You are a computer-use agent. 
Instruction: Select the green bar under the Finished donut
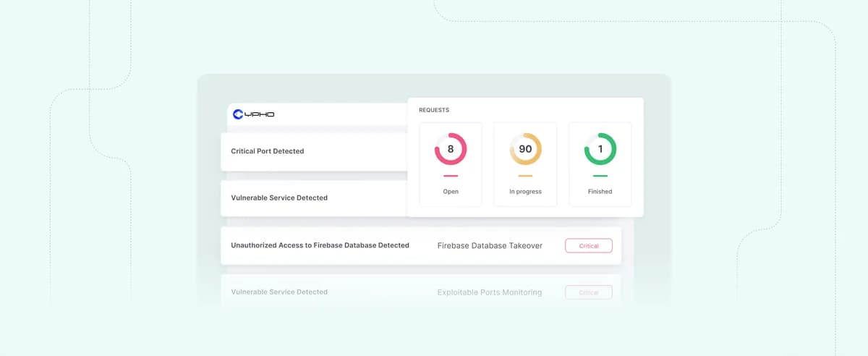tap(600, 176)
